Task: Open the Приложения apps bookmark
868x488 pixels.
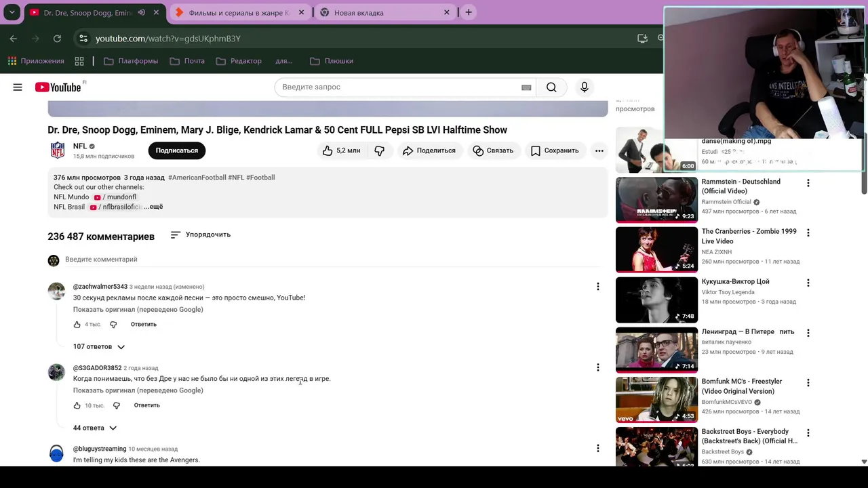Action: pyautogui.click(x=36, y=61)
